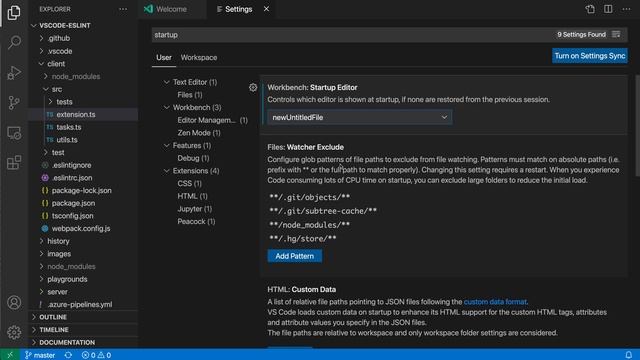This screenshot has width=640, height=360.
Task: Select the **/.hg/store/** pattern entry
Action: [x=303, y=239]
